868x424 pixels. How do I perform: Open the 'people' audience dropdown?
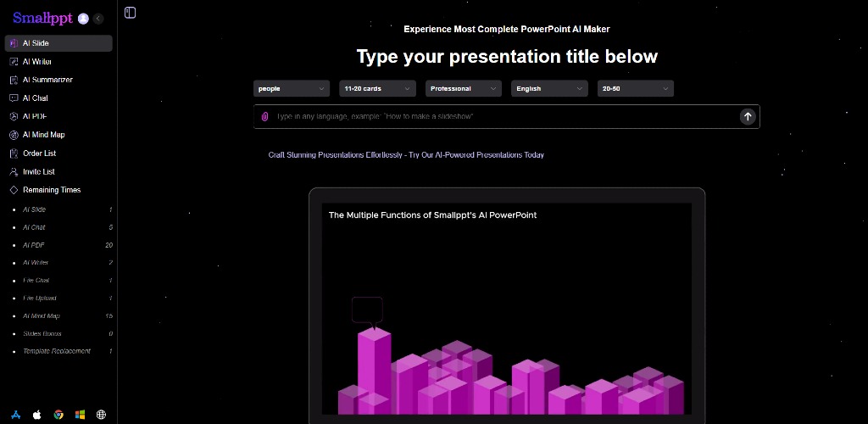pos(292,88)
